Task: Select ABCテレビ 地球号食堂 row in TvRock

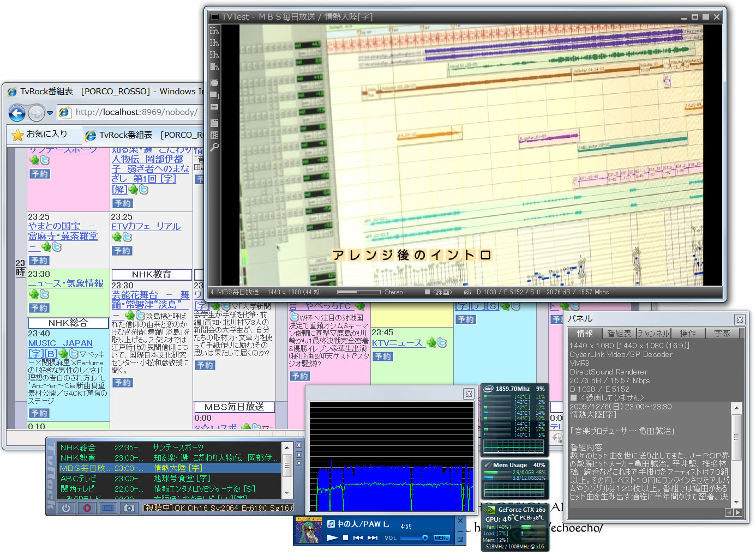Action: tap(170, 479)
